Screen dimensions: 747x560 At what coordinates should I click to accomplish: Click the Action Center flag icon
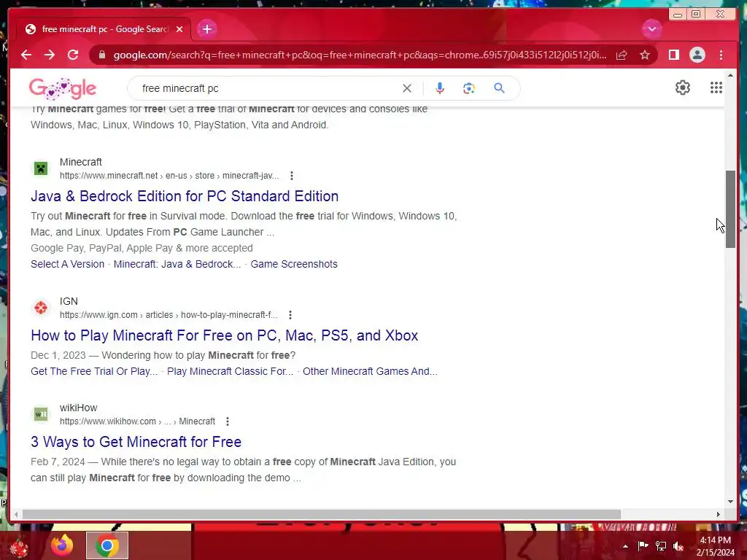(643, 546)
